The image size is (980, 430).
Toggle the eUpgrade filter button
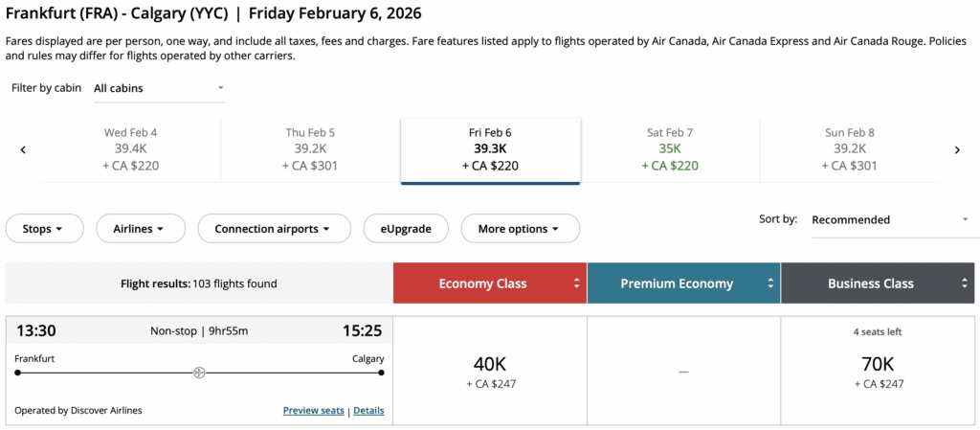(x=405, y=229)
